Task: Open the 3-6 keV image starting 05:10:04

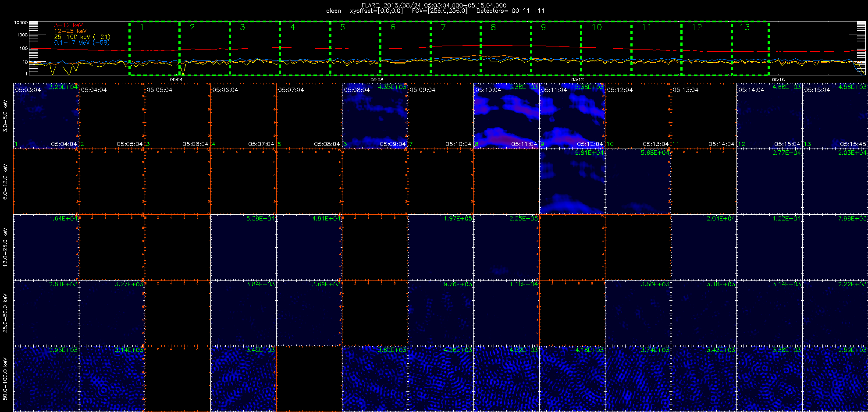Action: pos(506,116)
